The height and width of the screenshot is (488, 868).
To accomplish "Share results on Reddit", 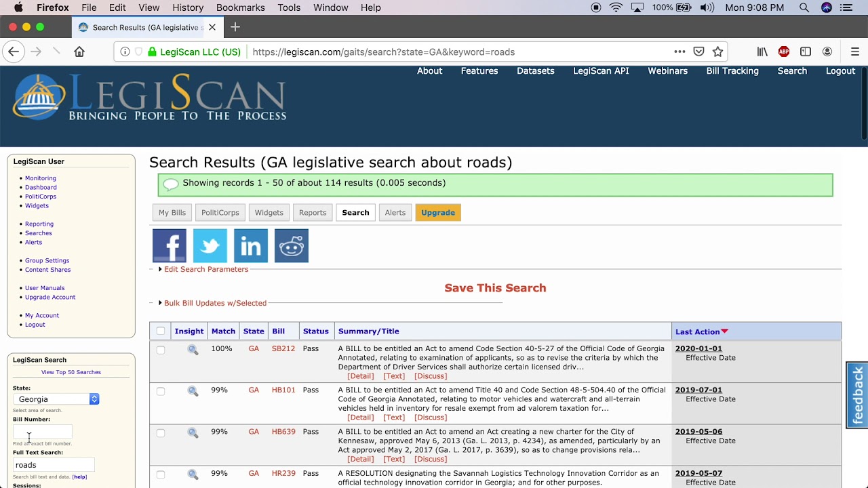I will click(x=292, y=245).
